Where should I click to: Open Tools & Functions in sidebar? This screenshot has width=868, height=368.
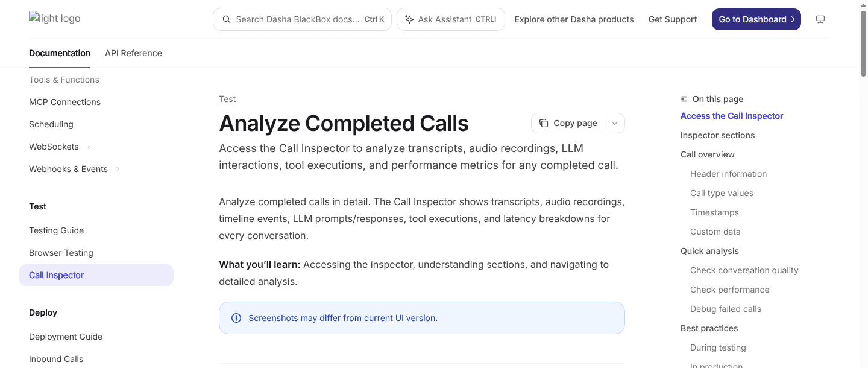[64, 80]
